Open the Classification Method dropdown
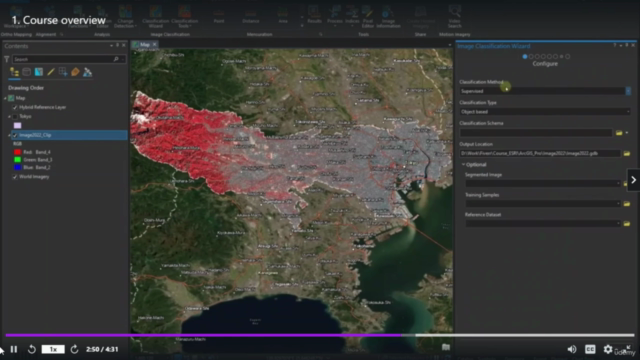Screen dimensions: 640x360 628,91
